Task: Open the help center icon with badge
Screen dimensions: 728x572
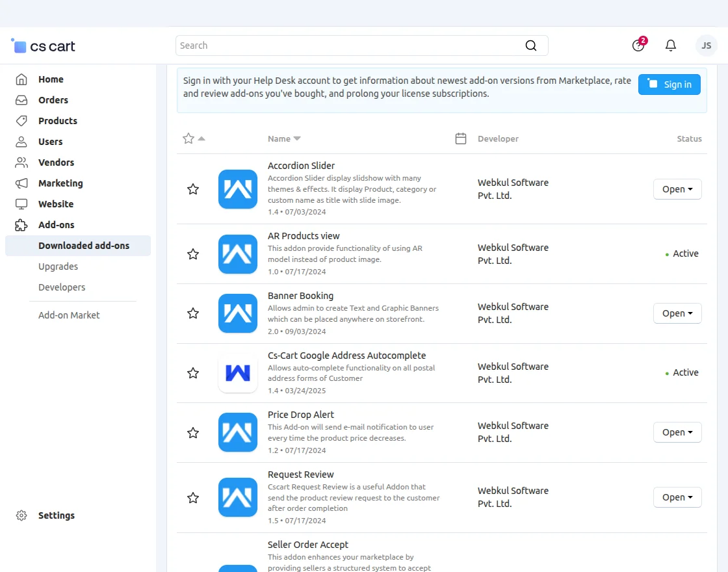Action: point(638,45)
